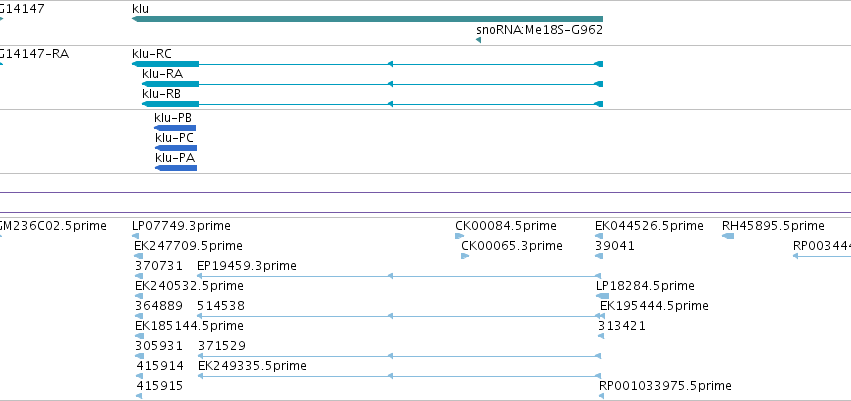Screen dimensions: 851x401
Task: Click the CK00084.5prime EST marker
Action: (459, 236)
